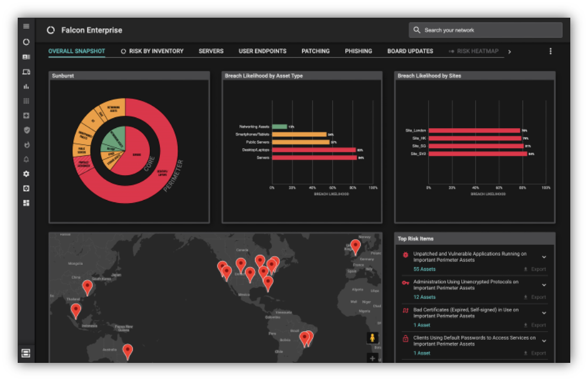Click the map pin over Australia
Image resolution: width=588 pixels, height=380 pixels.
128,352
